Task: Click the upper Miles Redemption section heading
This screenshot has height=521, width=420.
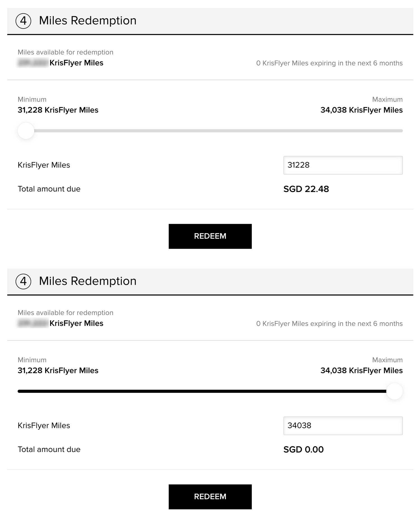Action: point(88,21)
